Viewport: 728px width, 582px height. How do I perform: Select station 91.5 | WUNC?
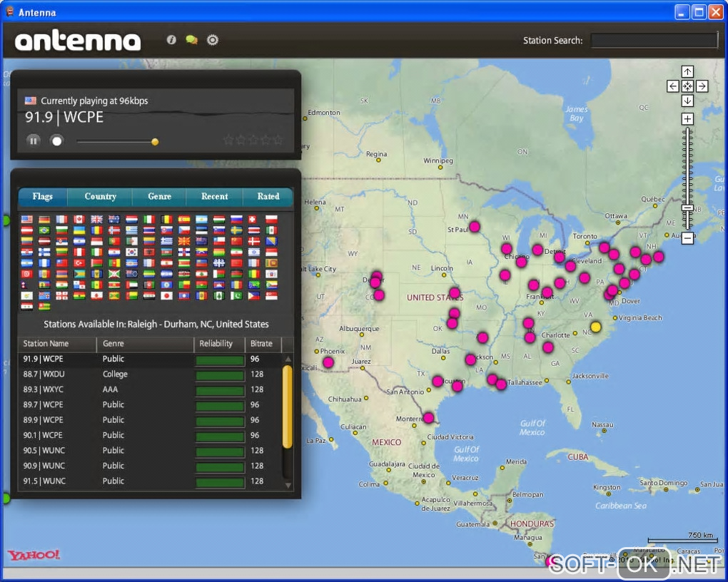(149, 481)
